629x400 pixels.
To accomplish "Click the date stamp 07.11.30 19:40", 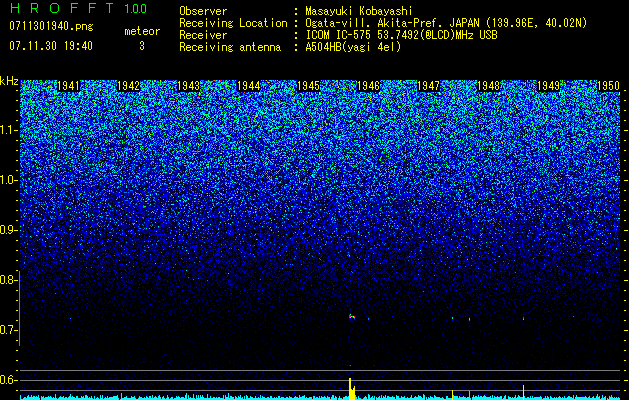I will click(x=51, y=46).
